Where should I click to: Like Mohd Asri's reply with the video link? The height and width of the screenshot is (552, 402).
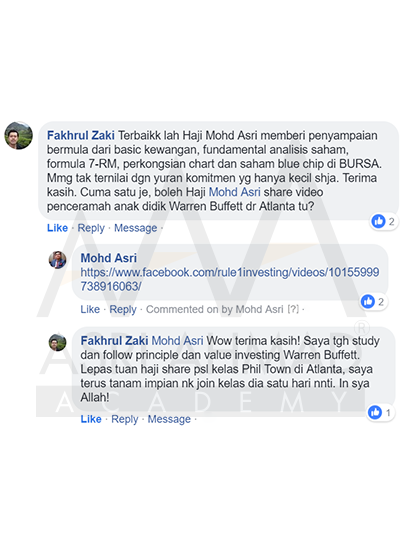click(x=90, y=309)
